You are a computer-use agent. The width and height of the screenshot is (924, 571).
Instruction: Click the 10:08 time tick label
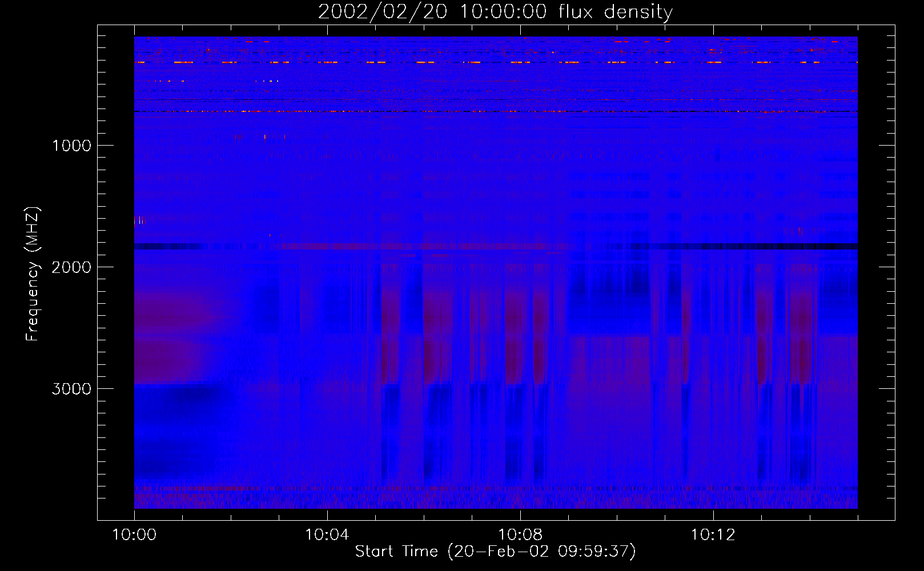click(520, 535)
